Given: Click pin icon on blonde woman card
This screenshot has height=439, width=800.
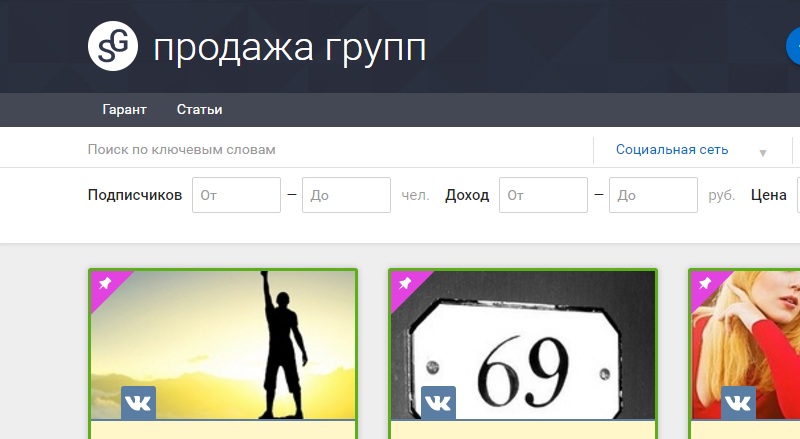Looking at the screenshot, I should [x=705, y=283].
